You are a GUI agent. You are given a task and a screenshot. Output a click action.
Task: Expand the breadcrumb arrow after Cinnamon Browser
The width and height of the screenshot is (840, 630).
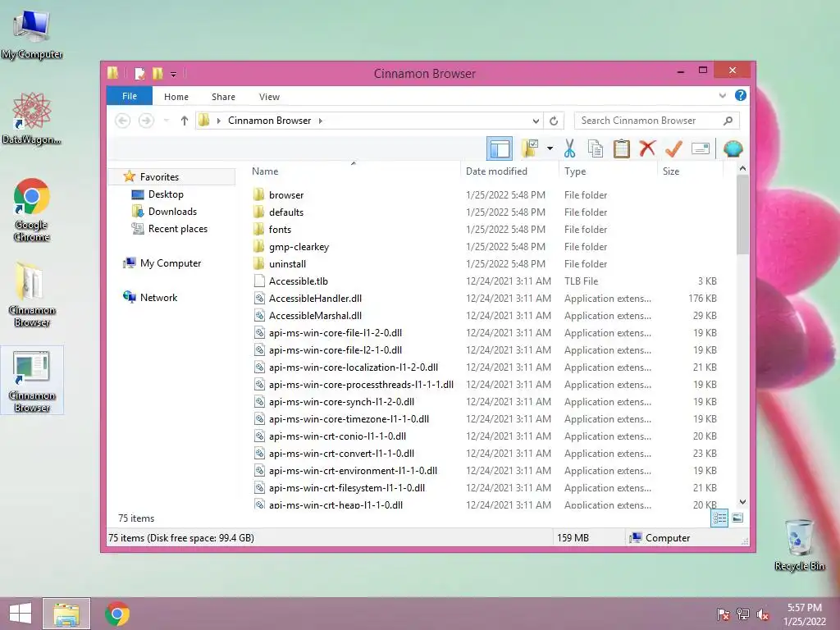pos(321,121)
